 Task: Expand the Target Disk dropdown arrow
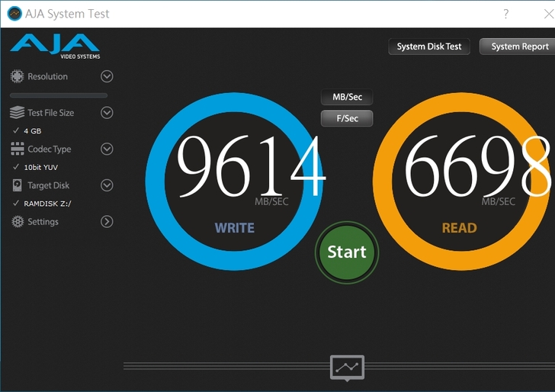[107, 185]
